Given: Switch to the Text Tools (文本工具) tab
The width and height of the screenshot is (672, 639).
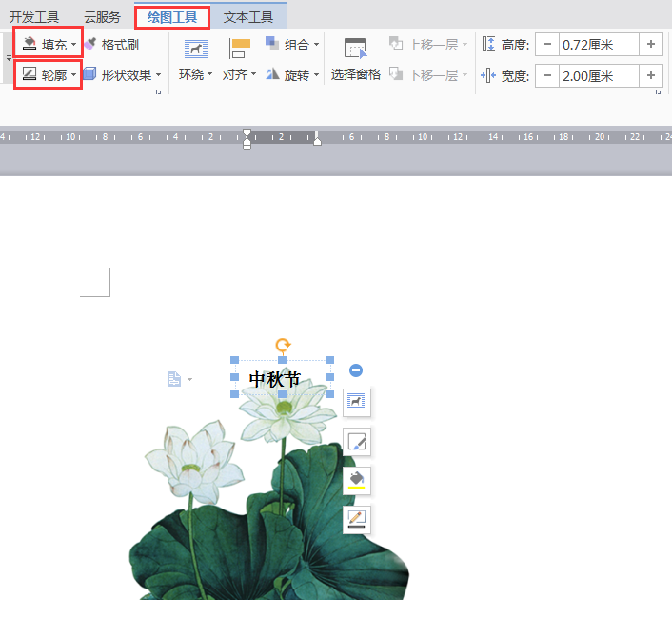Looking at the screenshot, I should click(x=247, y=16).
